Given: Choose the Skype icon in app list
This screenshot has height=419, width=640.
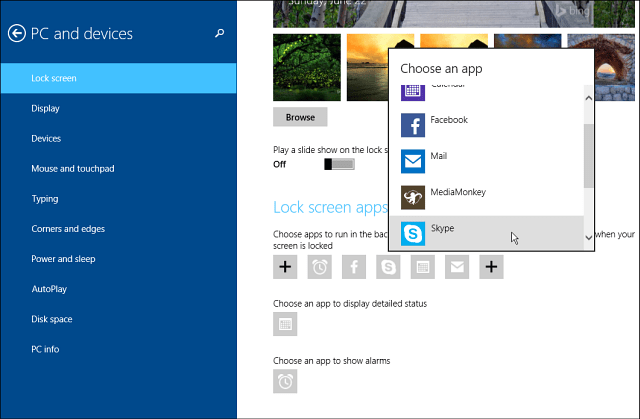Looking at the screenshot, I should point(413,233).
